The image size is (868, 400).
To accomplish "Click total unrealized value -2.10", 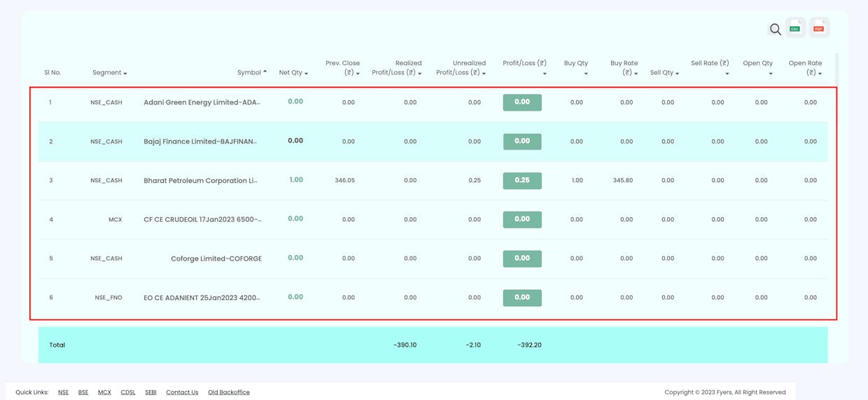I will (473, 345).
